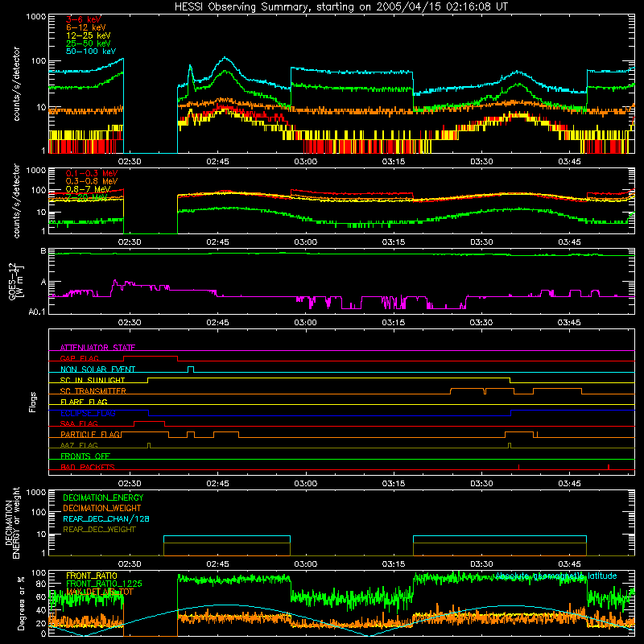Select the 6-12 keV legend label

pos(86,27)
